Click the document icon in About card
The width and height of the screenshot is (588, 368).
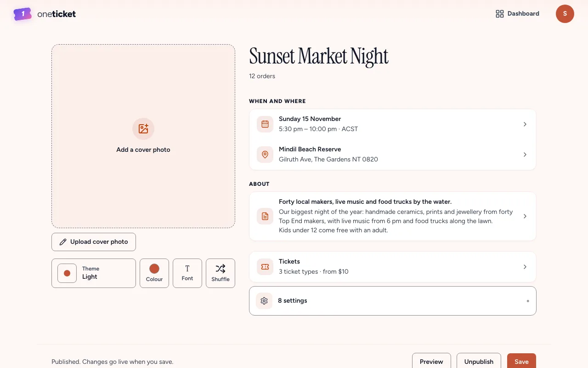(265, 216)
